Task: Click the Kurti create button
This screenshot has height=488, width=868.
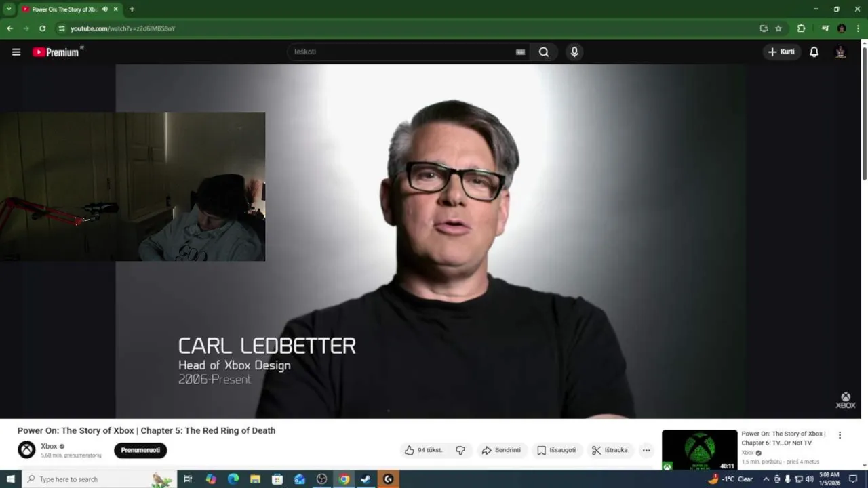Action: pos(782,52)
